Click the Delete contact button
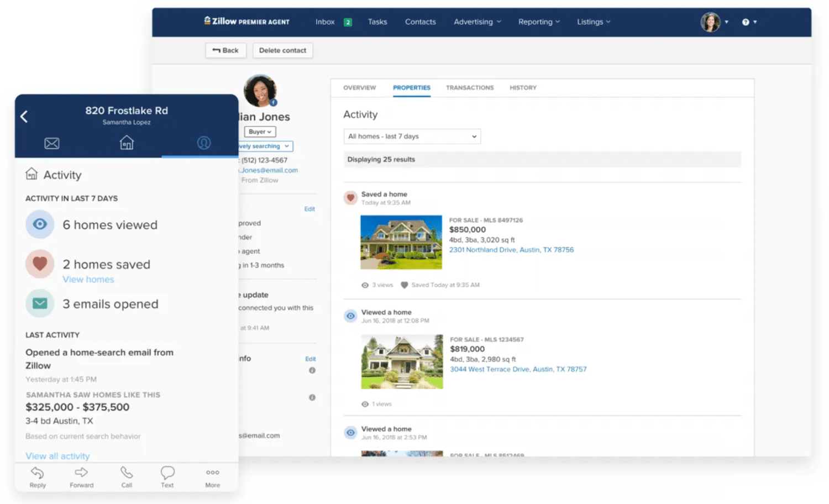This screenshot has width=829, height=504. click(282, 50)
